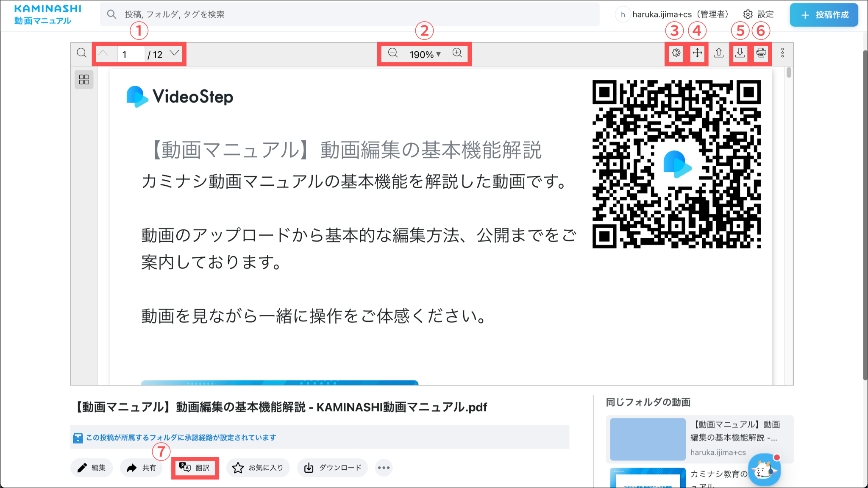Click the PDF viewer search magnifier icon

81,53
